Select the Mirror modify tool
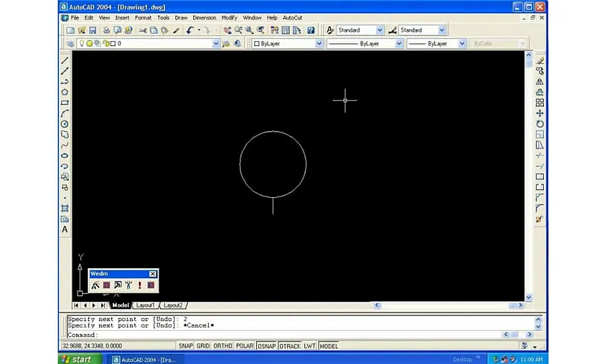Screen dimensions: 607x364 coord(540,82)
